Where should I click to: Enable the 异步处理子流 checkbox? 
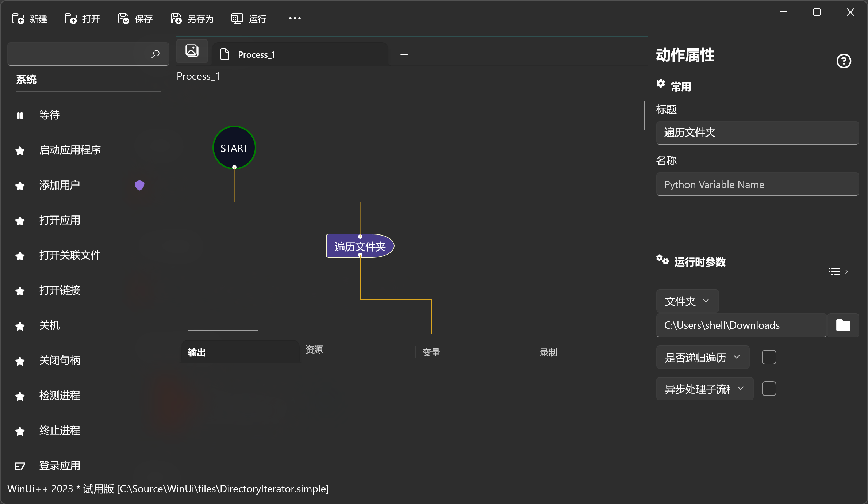click(769, 389)
